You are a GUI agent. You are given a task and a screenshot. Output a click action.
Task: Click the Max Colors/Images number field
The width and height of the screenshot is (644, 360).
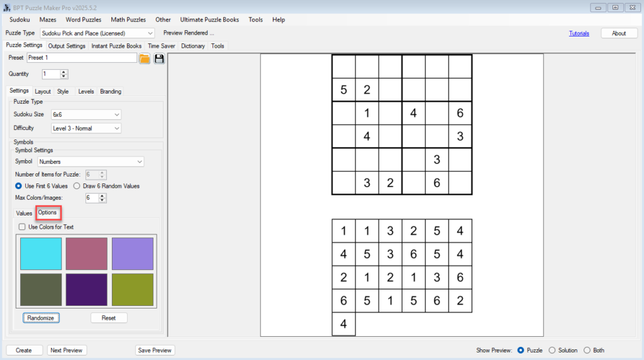tap(92, 199)
